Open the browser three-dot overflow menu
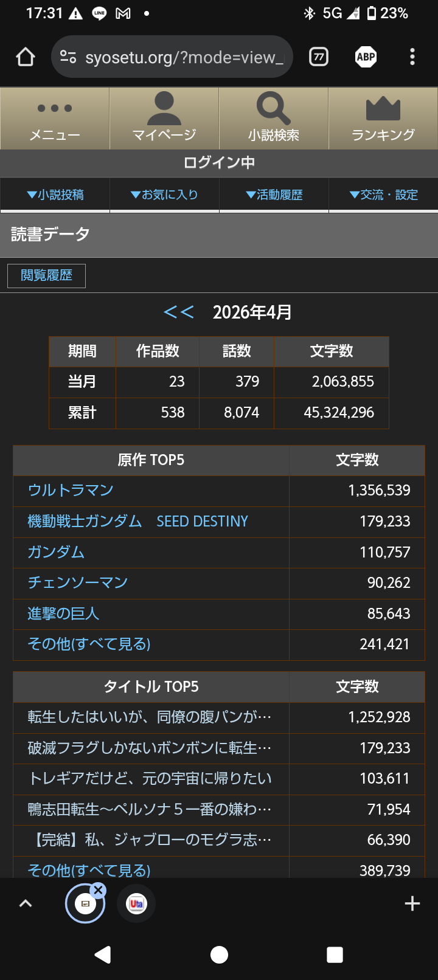 tap(412, 57)
